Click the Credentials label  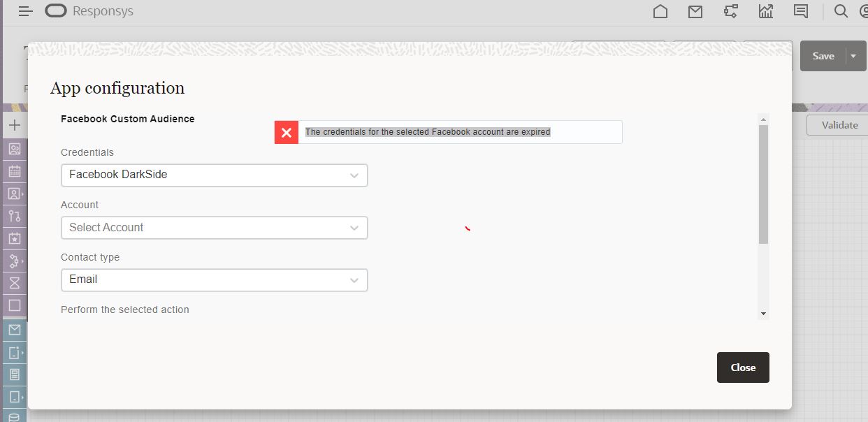[x=87, y=152]
